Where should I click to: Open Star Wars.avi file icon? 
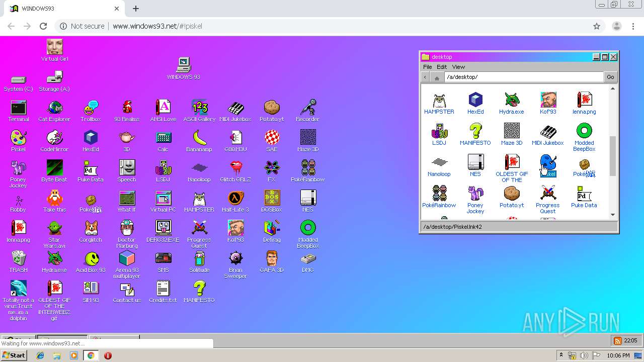pos(54,235)
